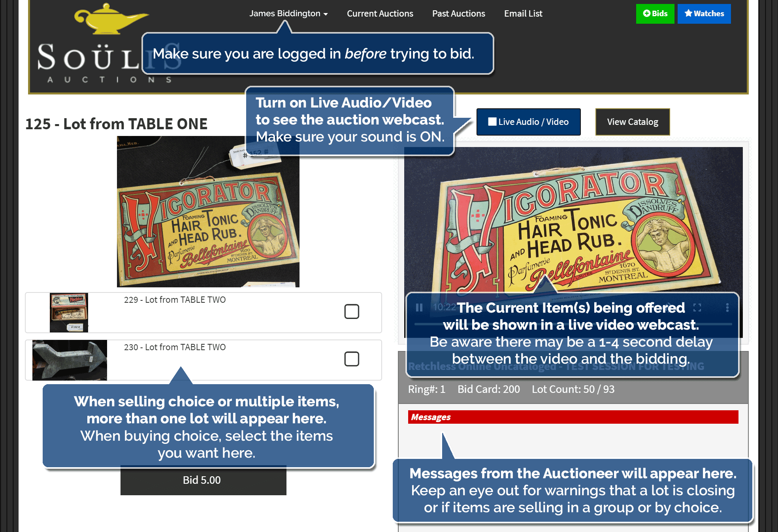
Task: Click the View Catalog button
Action: (x=633, y=122)
